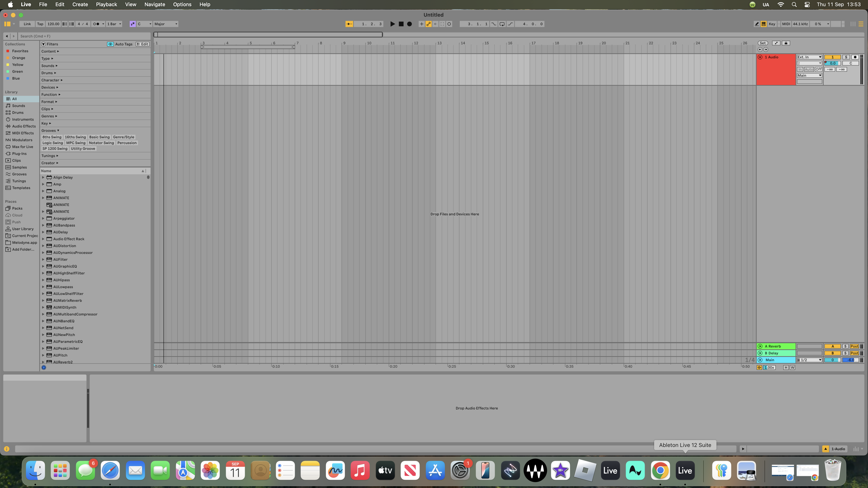Solo the 1 Audio track
868x488 pixels.
pos(846,57)
